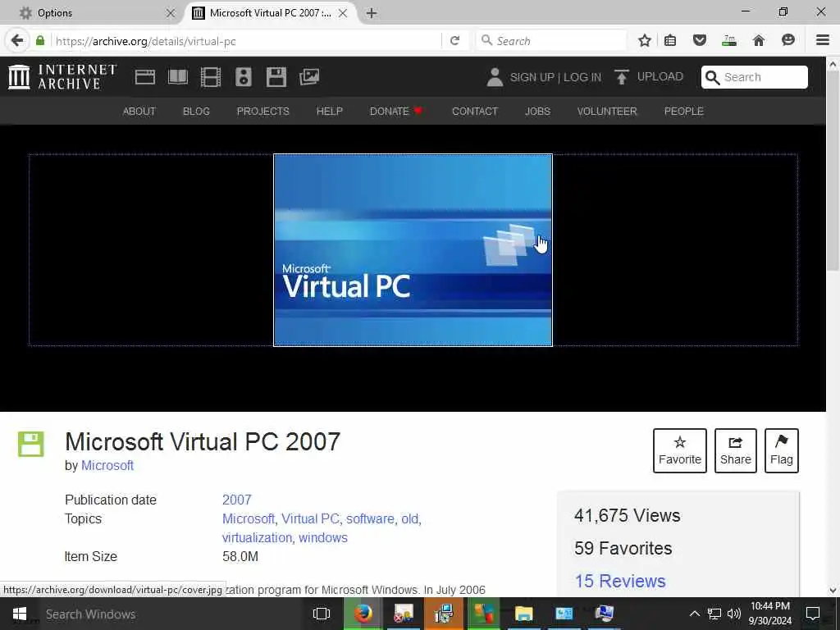Open the Images icon in Archive navbar

point(309,77)
